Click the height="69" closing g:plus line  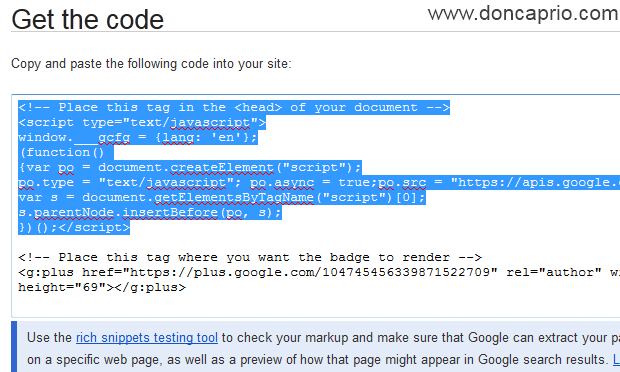click(102, 288)
